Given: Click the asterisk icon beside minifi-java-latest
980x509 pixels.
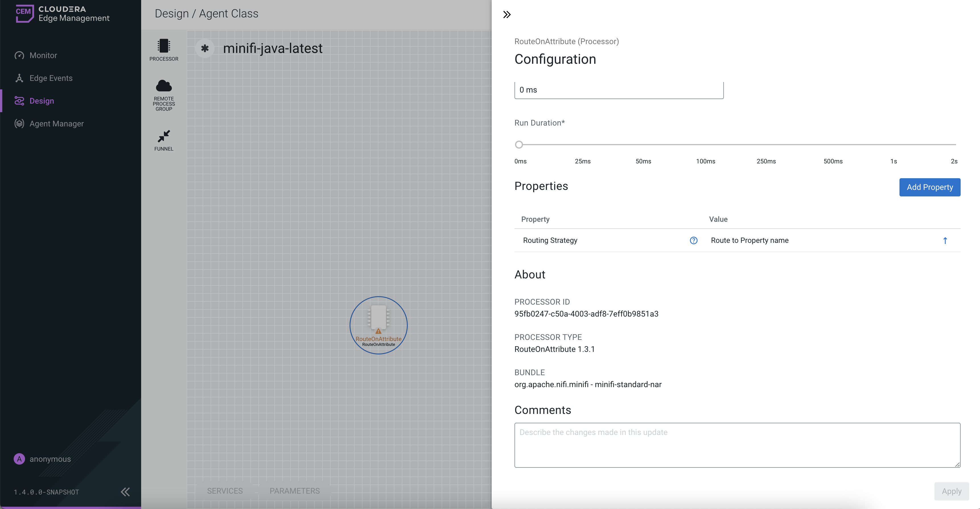Looking at the screenshot, I should point(205,49).
